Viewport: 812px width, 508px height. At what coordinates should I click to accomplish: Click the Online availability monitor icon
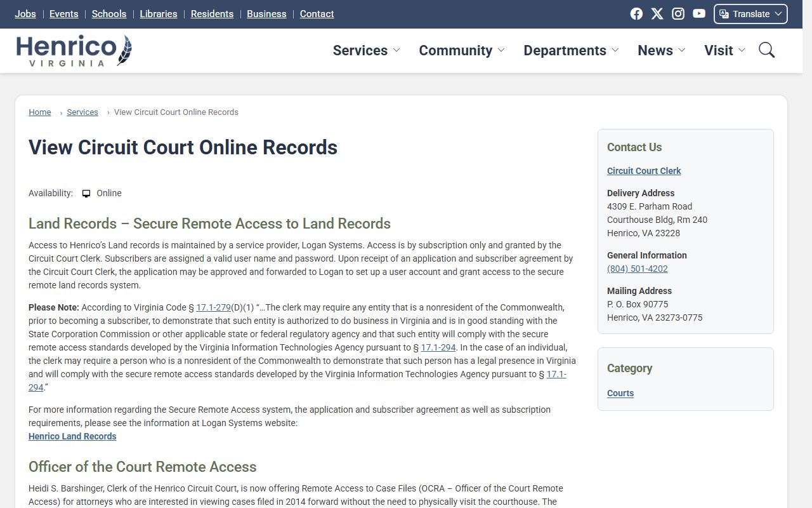point(86,194)
